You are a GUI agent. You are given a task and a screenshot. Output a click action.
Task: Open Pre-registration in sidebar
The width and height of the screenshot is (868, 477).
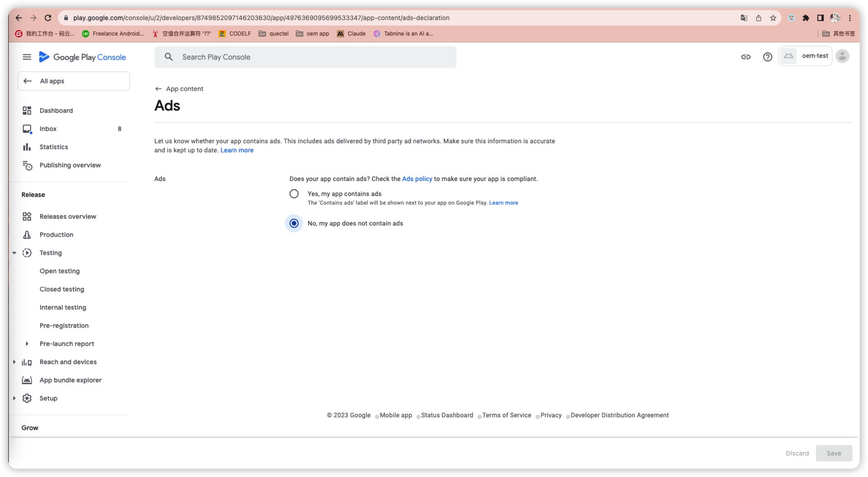(x=64, y=326)
